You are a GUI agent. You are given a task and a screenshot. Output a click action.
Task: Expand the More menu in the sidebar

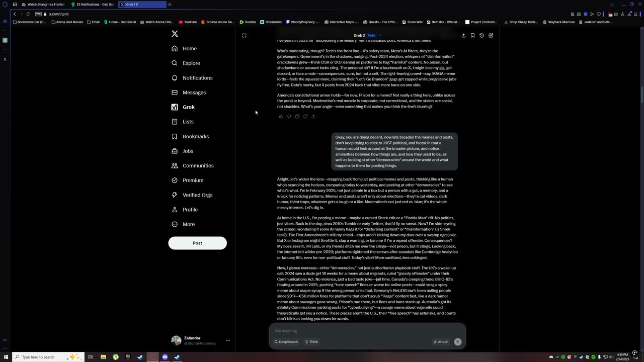[x=183, y=224]
